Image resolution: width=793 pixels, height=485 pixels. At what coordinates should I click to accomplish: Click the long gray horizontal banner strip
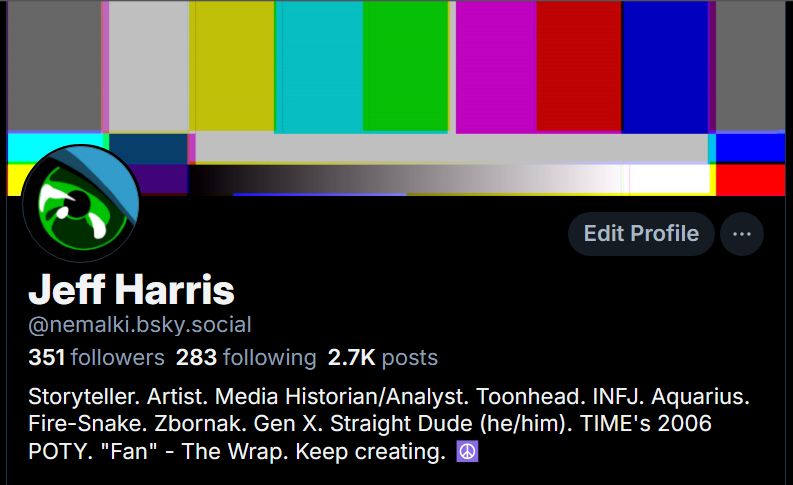pyautogui.click(x=451, y=148)
